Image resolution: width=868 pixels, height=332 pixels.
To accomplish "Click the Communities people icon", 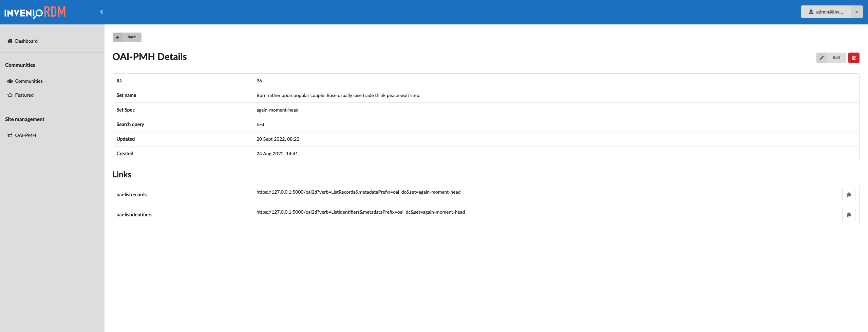I will pyautogui.click(x=10, y=81).
